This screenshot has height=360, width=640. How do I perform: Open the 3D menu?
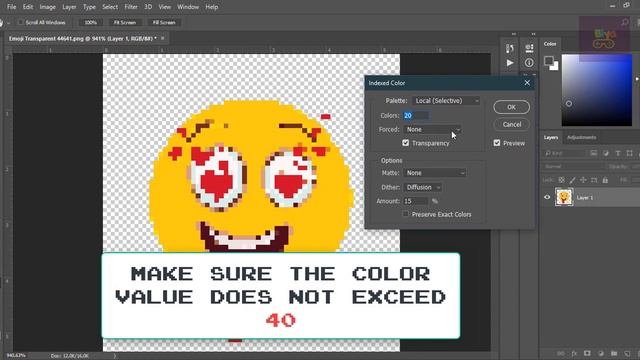pos(148,7)
